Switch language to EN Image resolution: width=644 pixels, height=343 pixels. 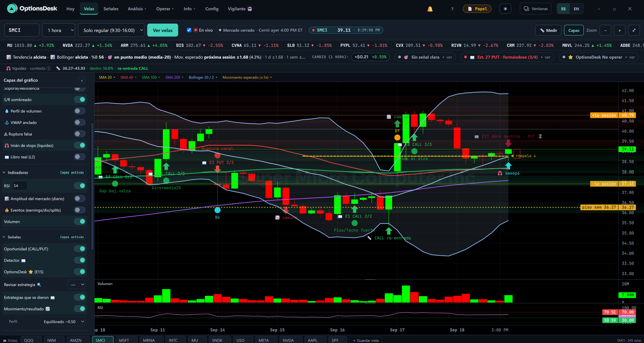(x=576, y=9)
